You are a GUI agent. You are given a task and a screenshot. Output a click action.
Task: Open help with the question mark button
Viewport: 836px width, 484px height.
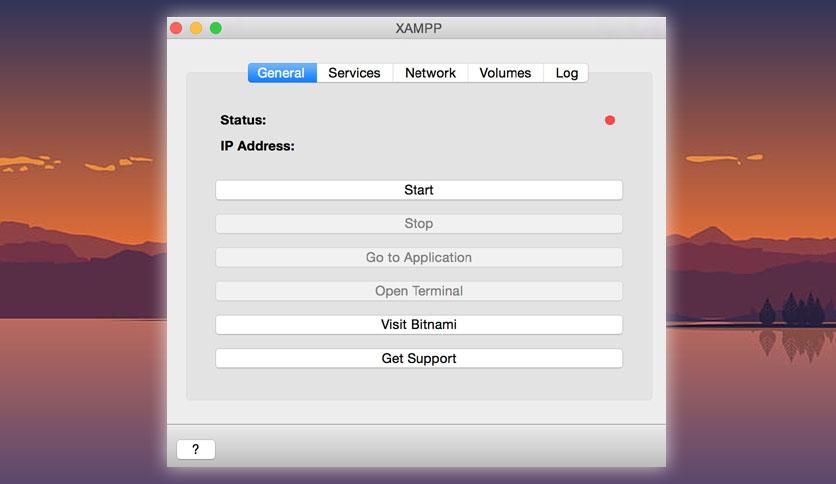196,449
